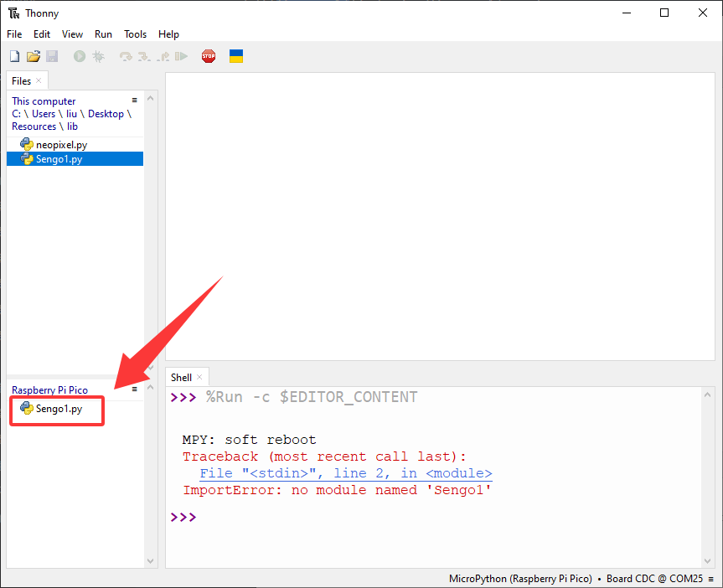The image size is (723, 588).
Task: Click the This computer link
Action: tap(44, 101)
